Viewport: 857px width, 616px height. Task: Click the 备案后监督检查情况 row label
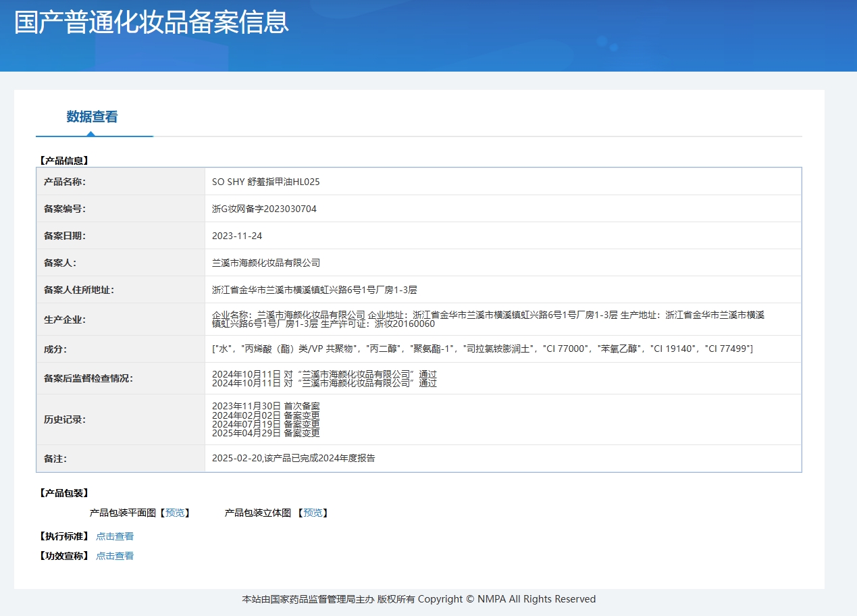point(88,378)
